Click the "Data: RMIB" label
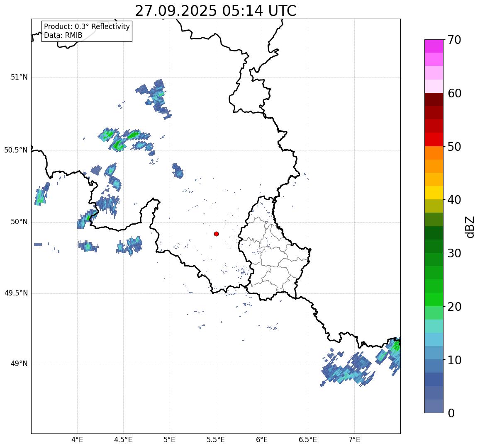 click(63, 35)
